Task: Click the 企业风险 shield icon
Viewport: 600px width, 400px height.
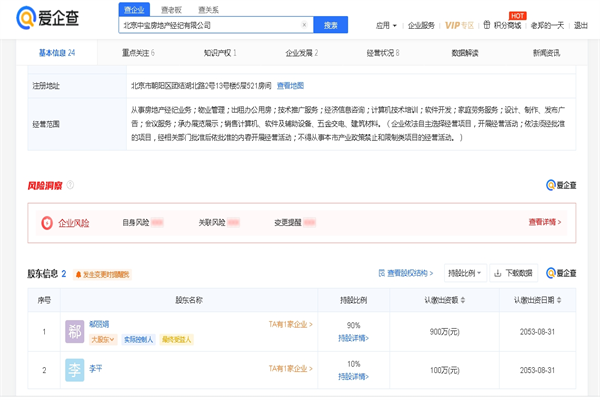Action: coord(47,223)
